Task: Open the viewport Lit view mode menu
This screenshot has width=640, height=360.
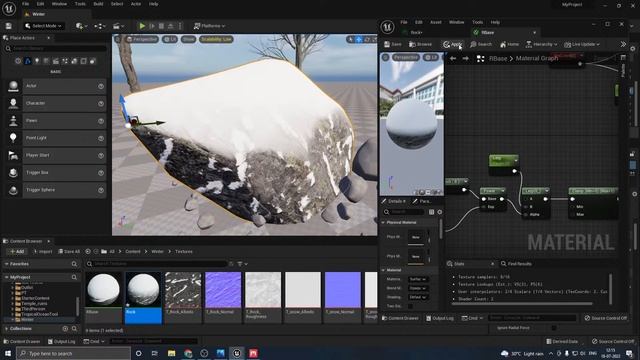Action: click(x=170, y=39)
